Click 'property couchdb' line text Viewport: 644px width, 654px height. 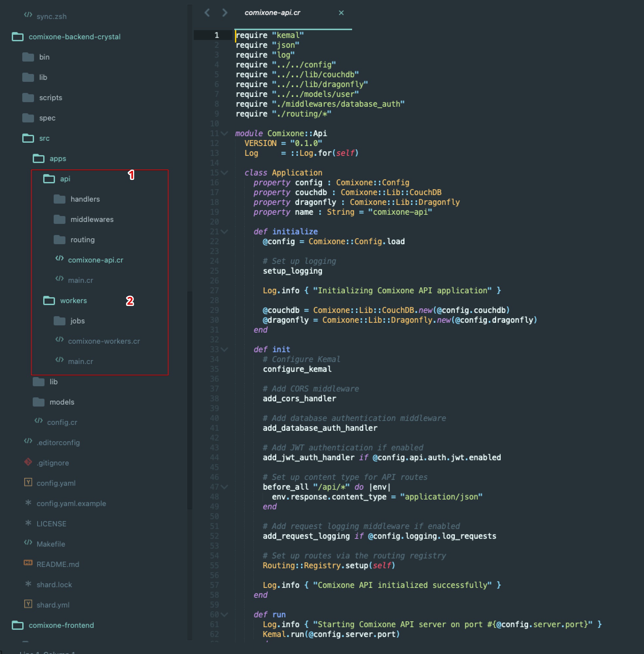click(348, 192)
